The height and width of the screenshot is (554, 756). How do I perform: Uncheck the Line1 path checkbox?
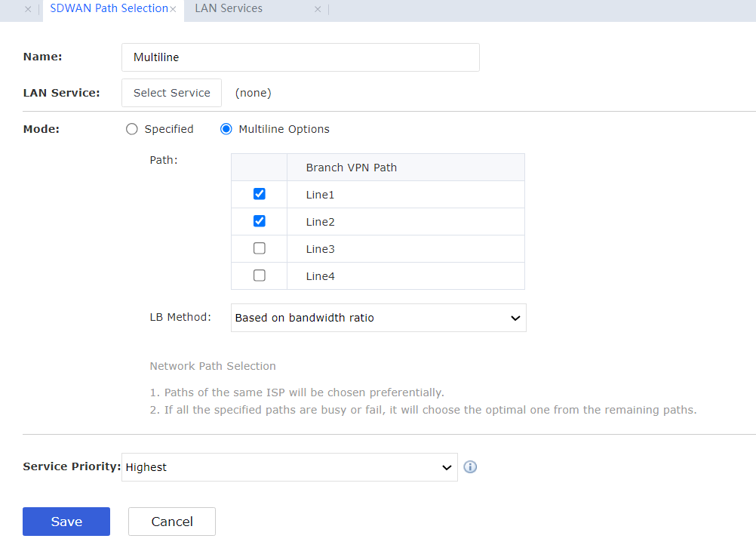[260, 194]
